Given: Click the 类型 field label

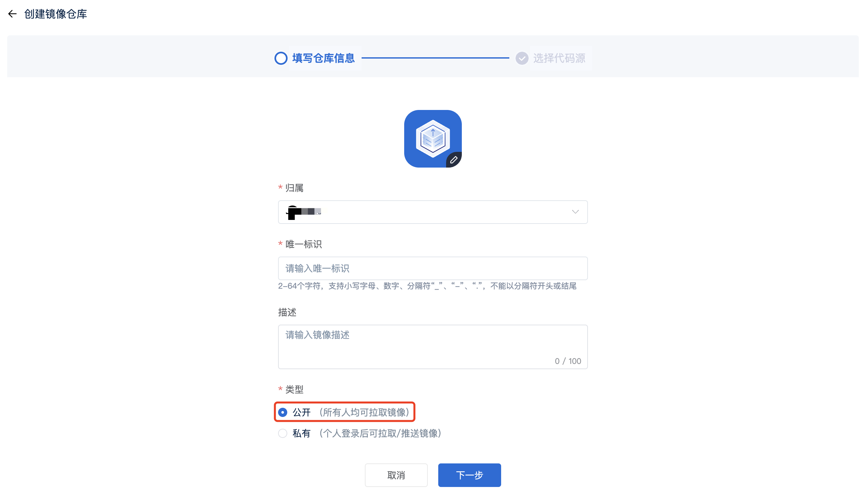Looking at the screenshot, I should tap(294, 389).
